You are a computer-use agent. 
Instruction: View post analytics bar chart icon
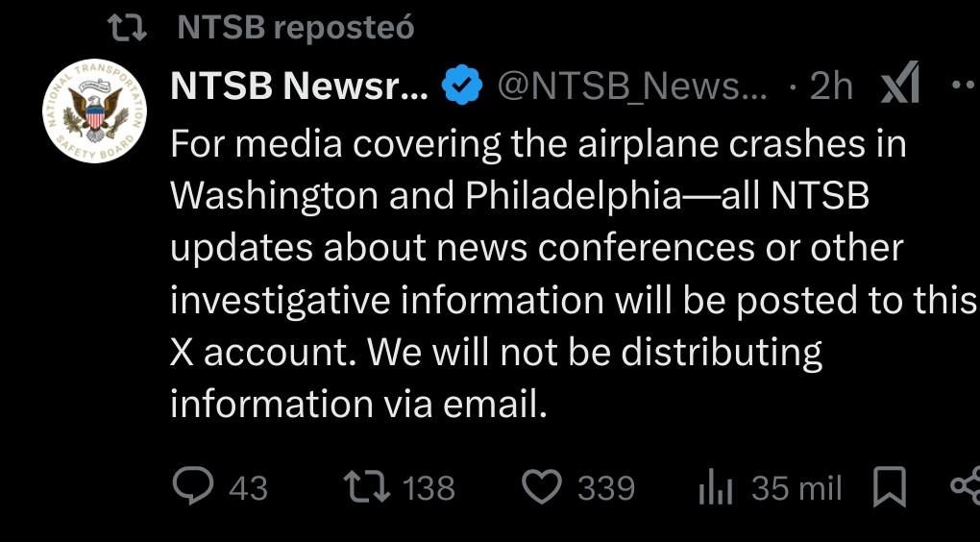(716, 488)
